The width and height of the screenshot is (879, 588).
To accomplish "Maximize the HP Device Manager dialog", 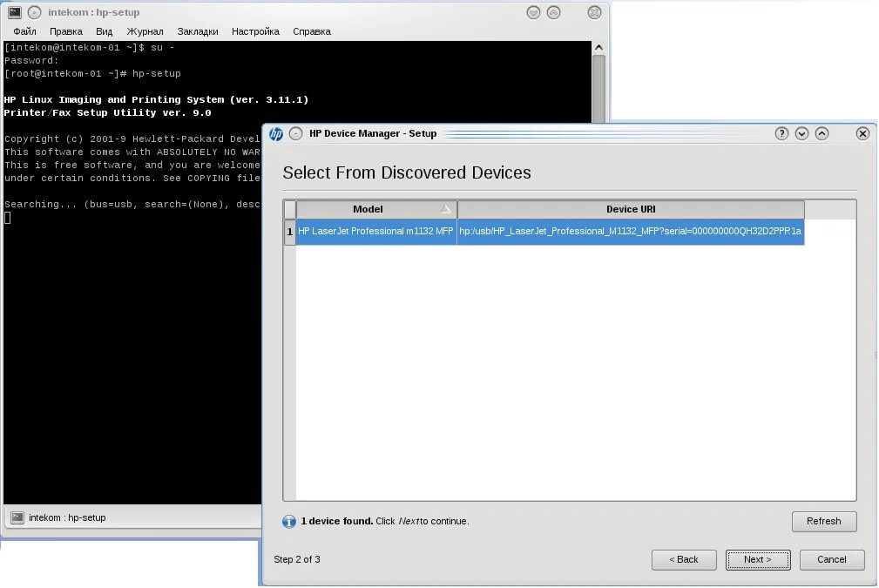I will click(822, 133).
